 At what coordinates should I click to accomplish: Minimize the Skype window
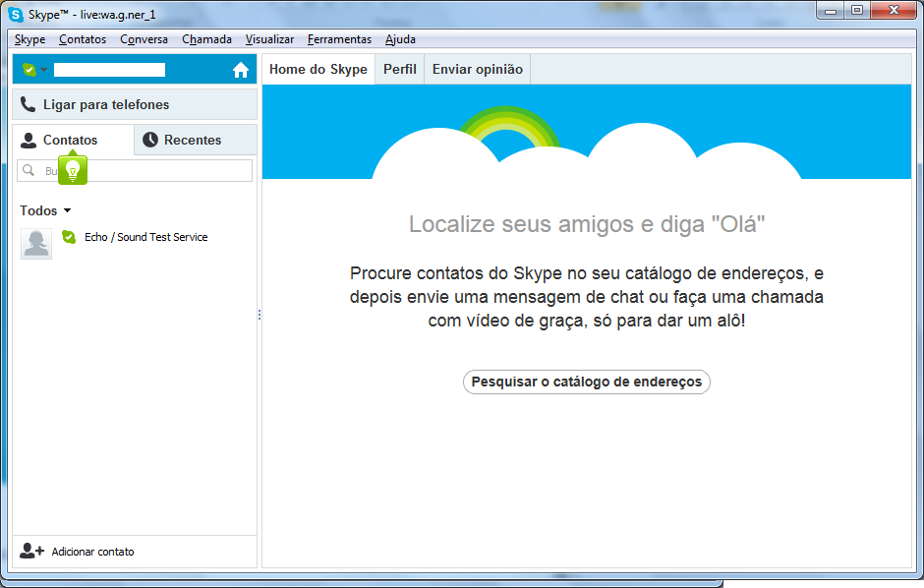pyautogui.click(x=831, y=11)
